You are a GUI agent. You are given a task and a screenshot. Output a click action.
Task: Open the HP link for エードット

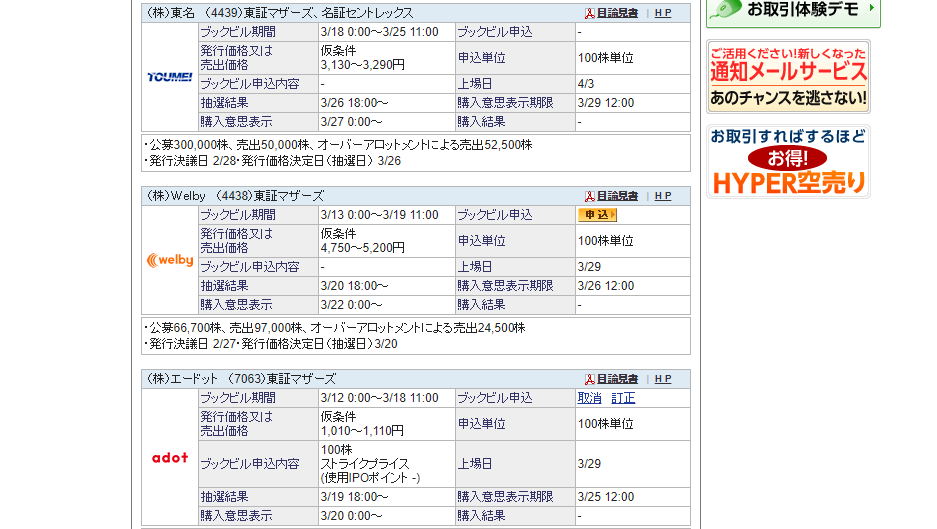tap(663, 379)
